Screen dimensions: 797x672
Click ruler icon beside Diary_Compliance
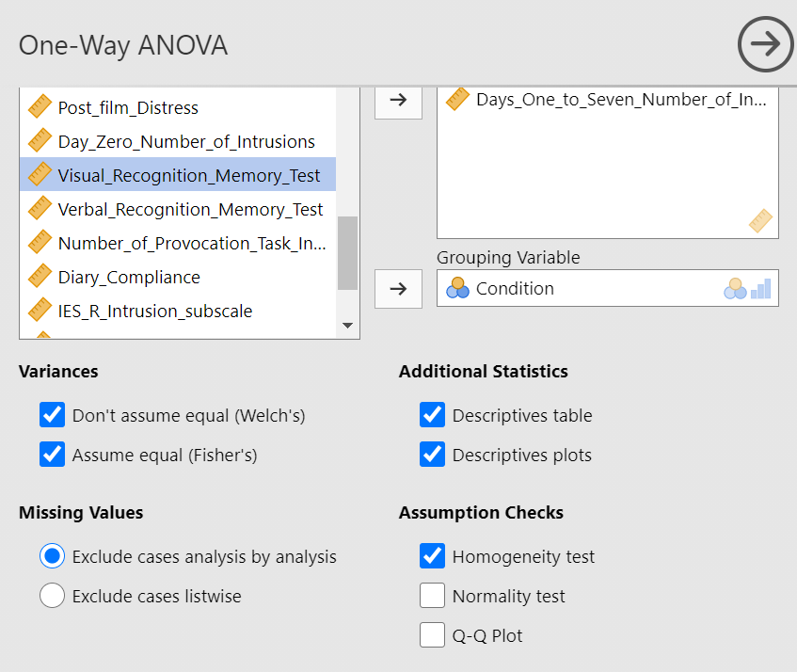(40, 276)
